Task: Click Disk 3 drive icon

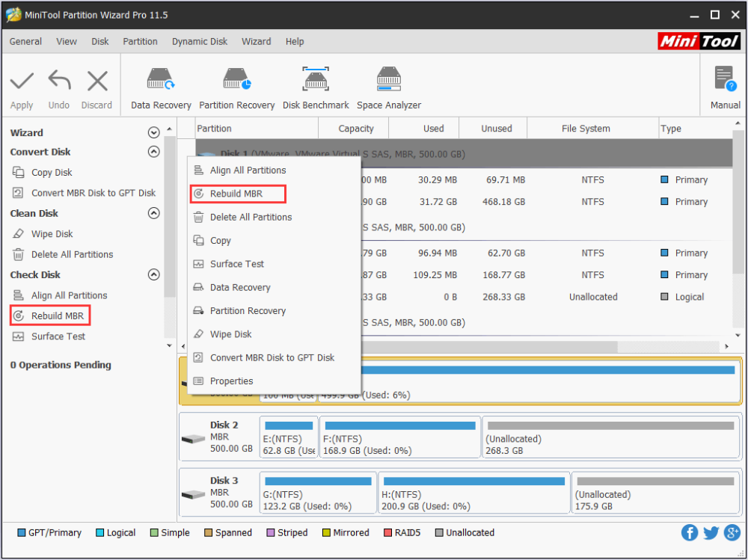Action: click(x=193, y=494)
